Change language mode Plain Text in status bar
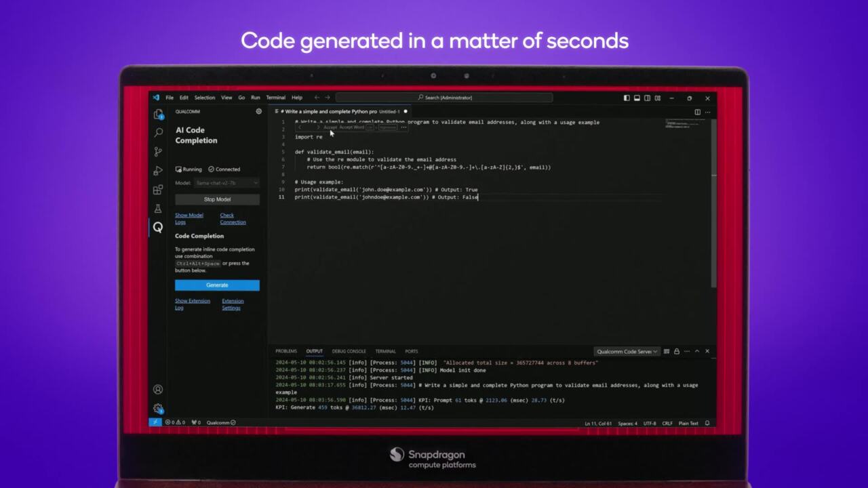 click(688, 423)
